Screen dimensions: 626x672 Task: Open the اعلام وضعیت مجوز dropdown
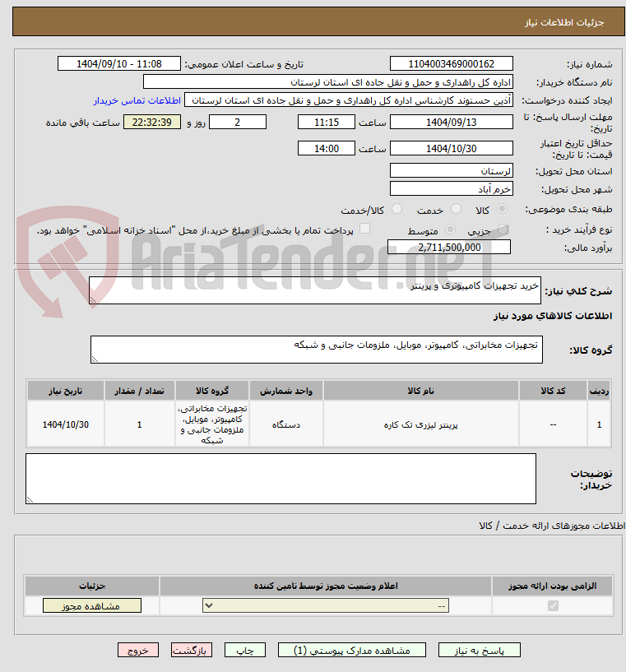click(326, 605)
